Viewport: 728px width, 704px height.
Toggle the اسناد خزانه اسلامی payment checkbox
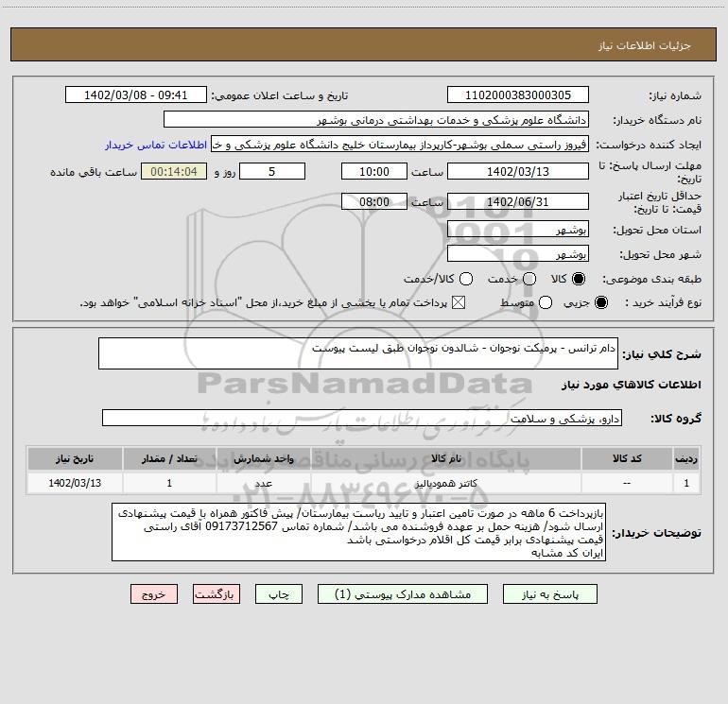pyautogui.click(x=459, y=303)
